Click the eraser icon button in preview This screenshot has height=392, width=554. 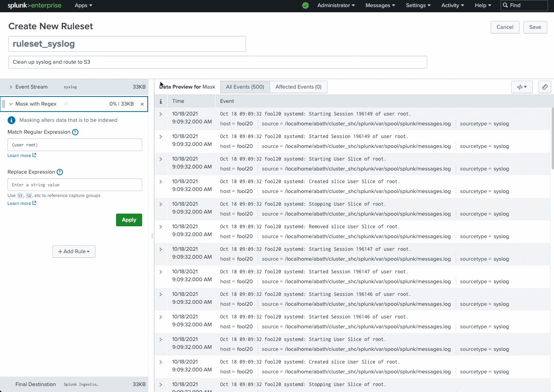pyautogui.click(x=544, y=87)
